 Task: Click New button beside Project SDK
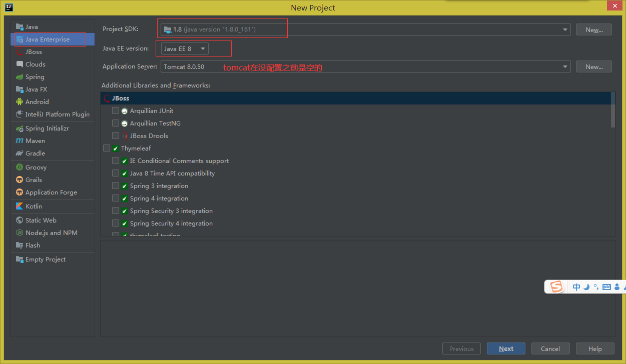point(593,29)
